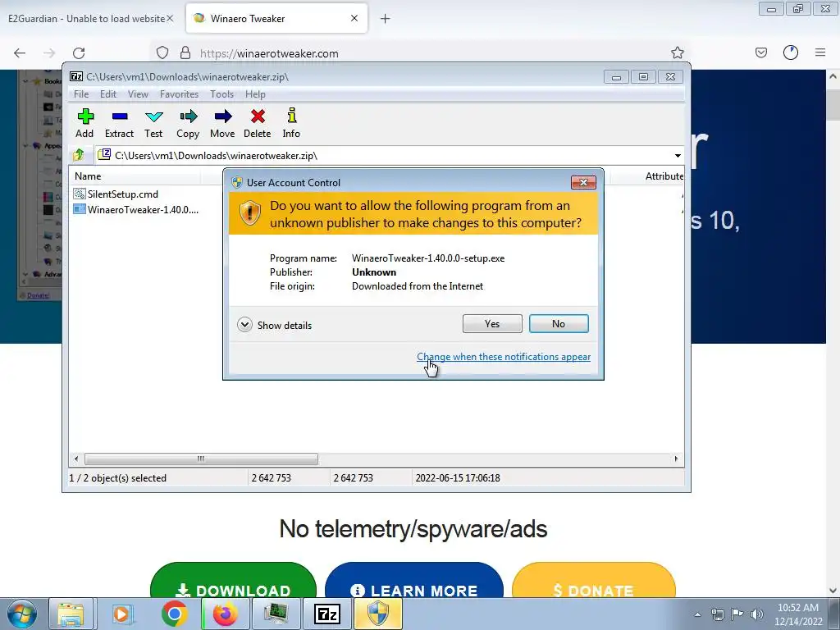Click the left scroll arrow in 7-Zip list
Image resolution: width=840 pixels, height=630 pixels.
click(76, 459)
